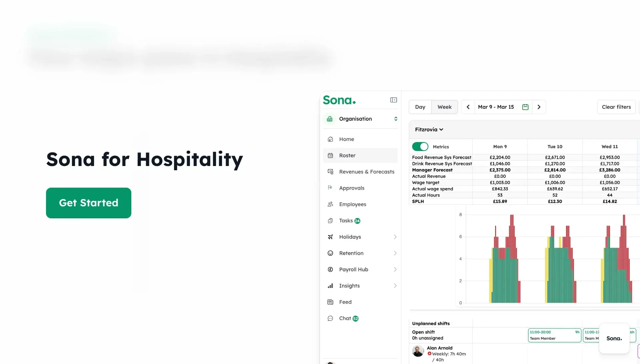Click the Get Started button
This screenshot has height=364, width=640.
(x=88, y=203)
